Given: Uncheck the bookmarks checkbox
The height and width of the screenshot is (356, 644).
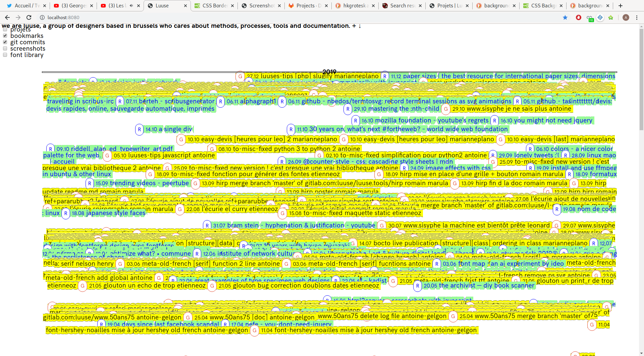Looking at the screenshot, I should tap(5, 36).
